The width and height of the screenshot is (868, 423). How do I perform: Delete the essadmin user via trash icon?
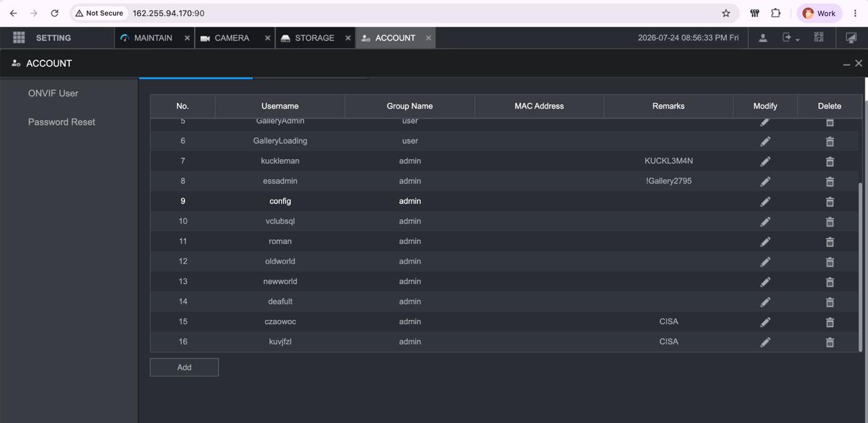coord(829,182)
